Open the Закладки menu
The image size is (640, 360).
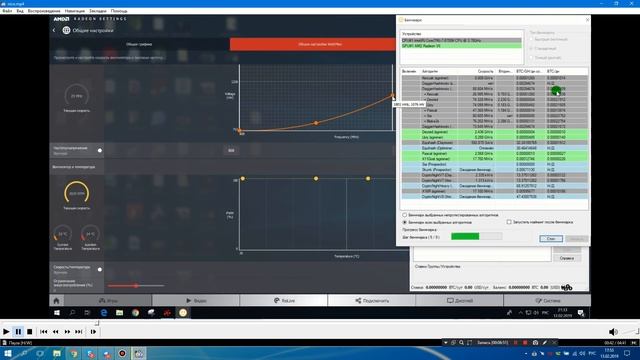[x=98, y=11]
